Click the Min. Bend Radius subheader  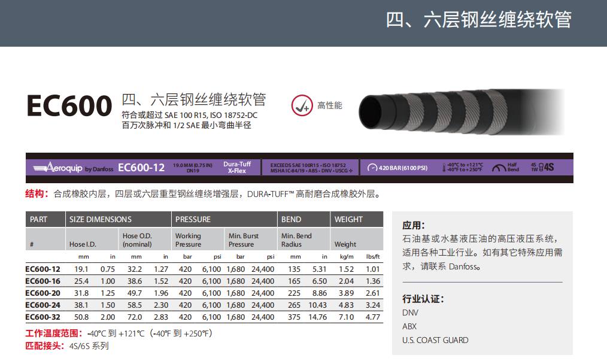296,240
